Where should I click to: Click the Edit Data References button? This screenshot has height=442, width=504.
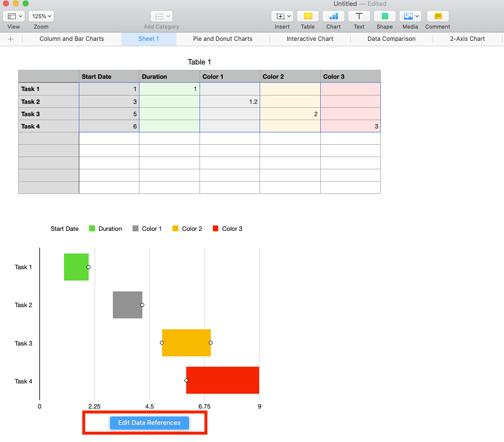[149, 423]
